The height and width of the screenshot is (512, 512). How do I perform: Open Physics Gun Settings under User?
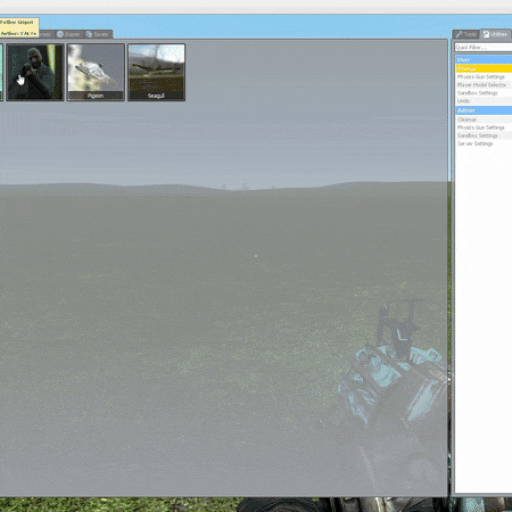pos(484,77)
